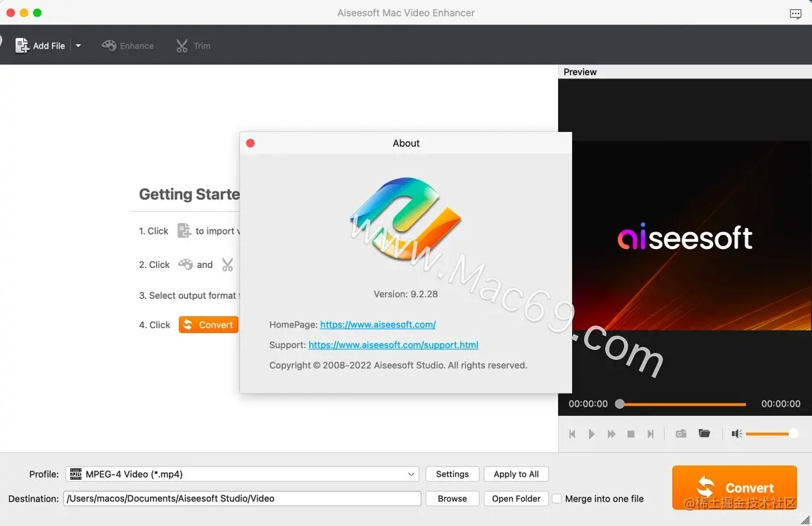Click the import file icon in step 1

click(184, 230)
